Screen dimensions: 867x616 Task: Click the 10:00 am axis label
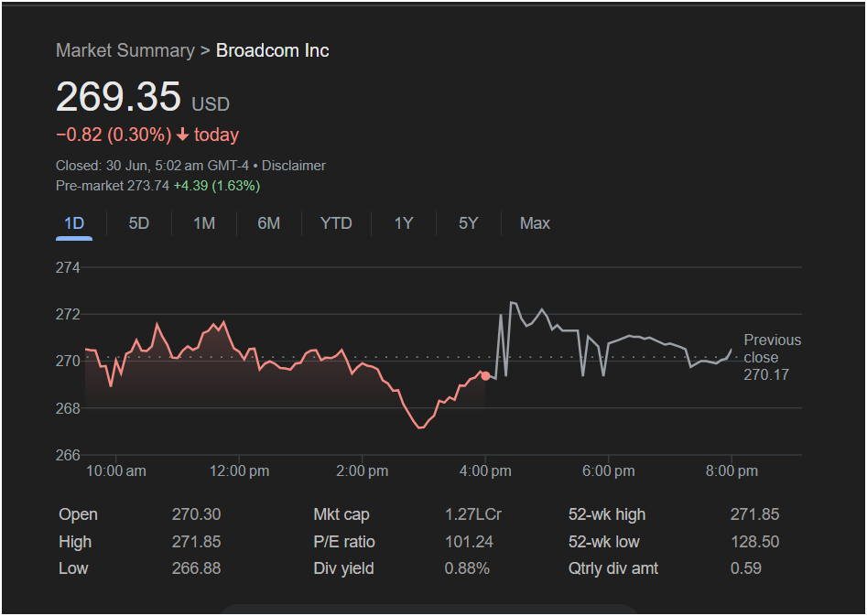(116, 471)
